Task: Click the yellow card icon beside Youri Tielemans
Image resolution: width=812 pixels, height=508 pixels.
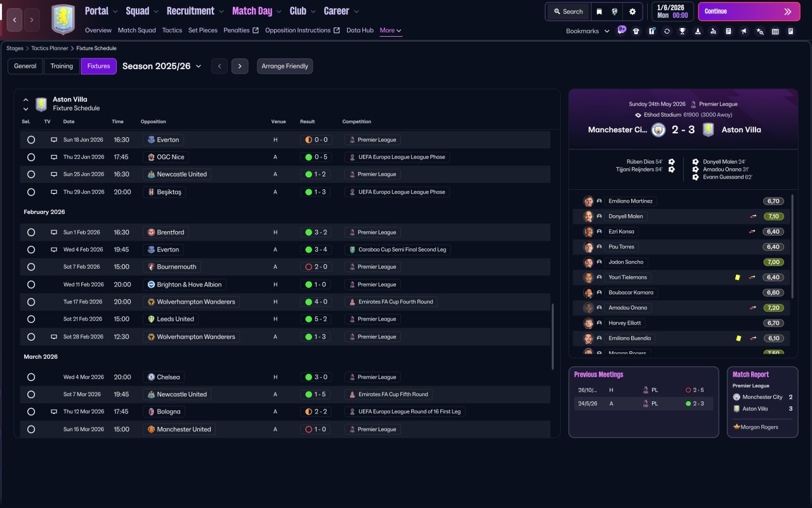Action: pyautogui.click(x=738, y=277)
